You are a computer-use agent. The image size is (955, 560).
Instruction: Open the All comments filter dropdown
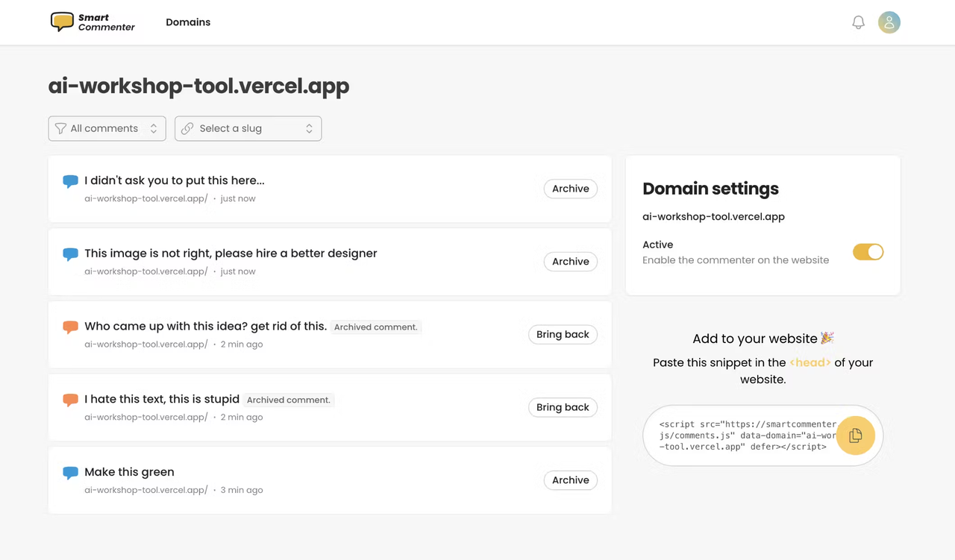[107, 128]
